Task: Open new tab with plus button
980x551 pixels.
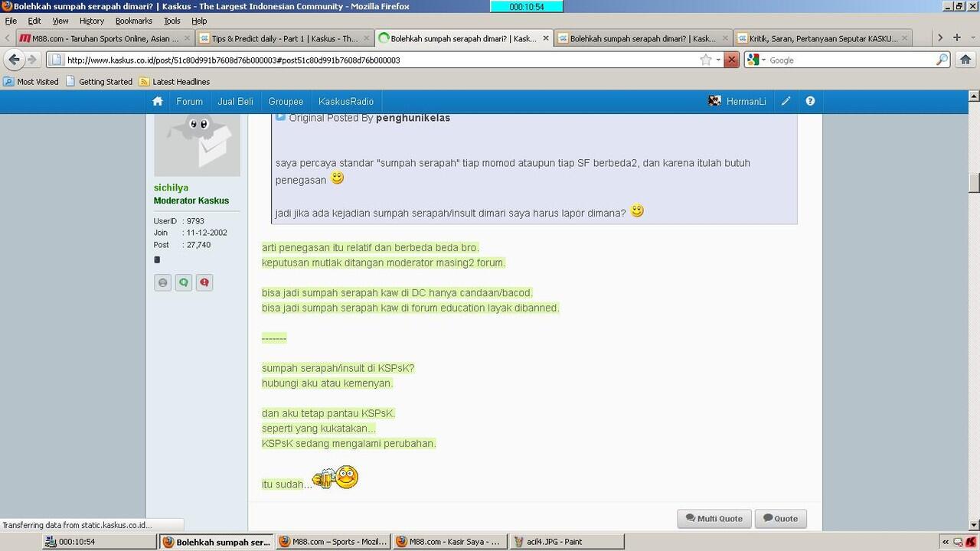Action: coord(957,37)
